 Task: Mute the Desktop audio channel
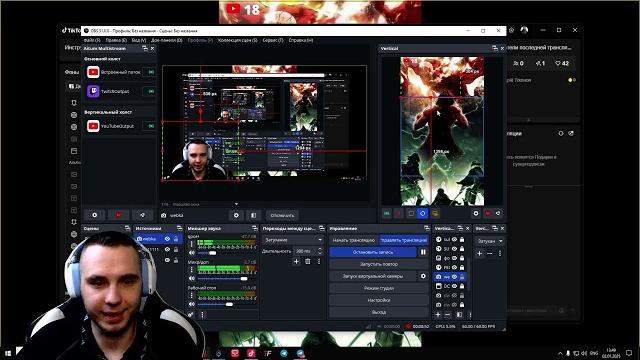point(191,304)
